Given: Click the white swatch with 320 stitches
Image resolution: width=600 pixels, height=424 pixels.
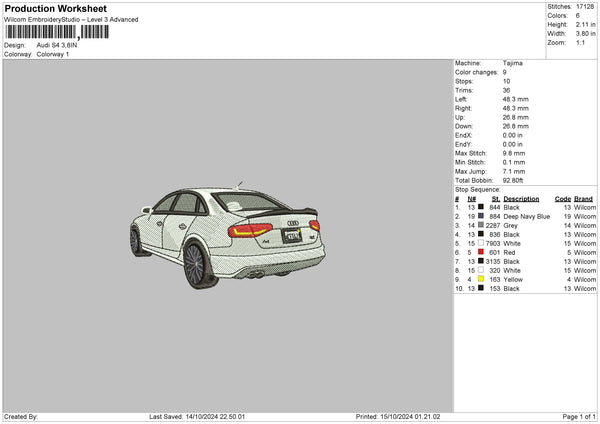Looking at the screenshot, I should (x=481, y=270).
